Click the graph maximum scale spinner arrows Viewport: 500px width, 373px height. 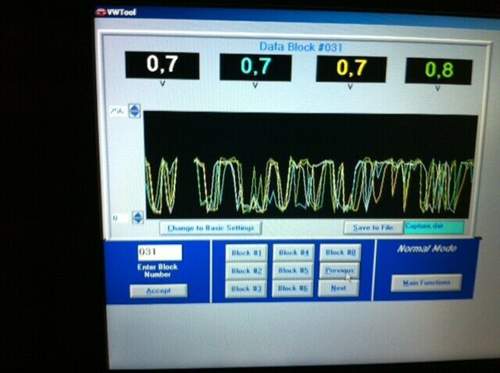click(134, 111)
